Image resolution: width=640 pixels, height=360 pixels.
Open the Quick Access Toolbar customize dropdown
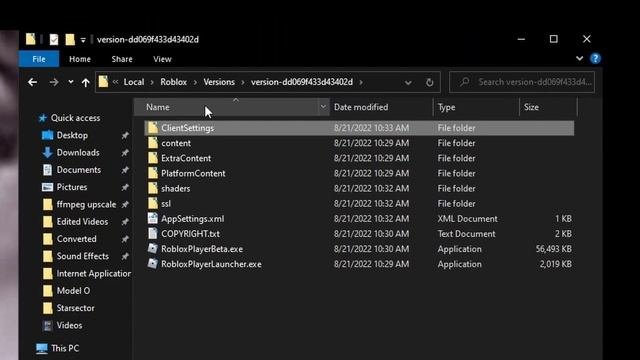[83, 40]
